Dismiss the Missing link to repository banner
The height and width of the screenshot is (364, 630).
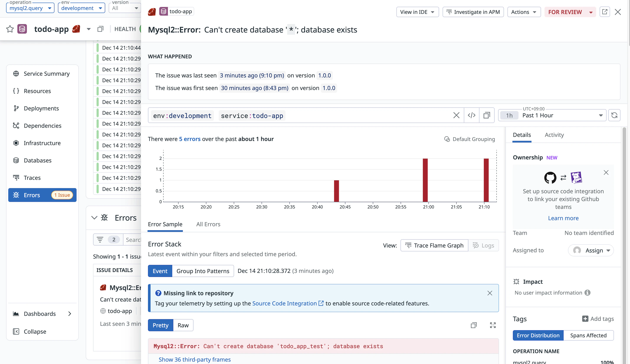click(x=490, y=293)
